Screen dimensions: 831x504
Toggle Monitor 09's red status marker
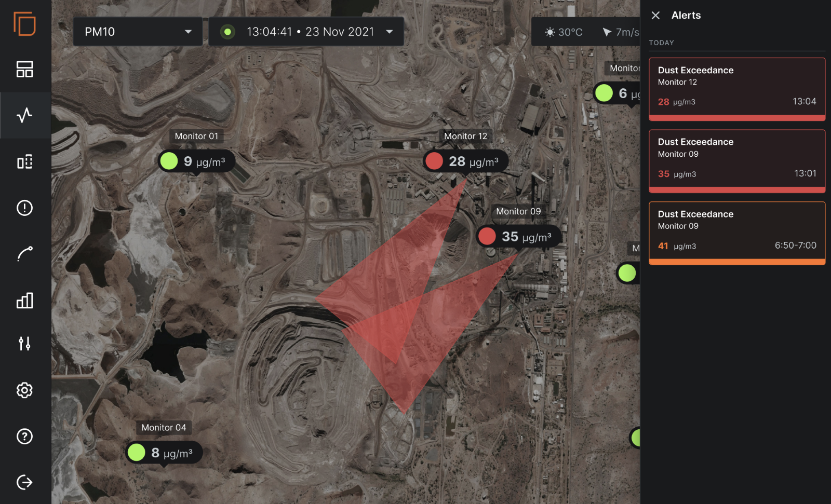[487, 236]
